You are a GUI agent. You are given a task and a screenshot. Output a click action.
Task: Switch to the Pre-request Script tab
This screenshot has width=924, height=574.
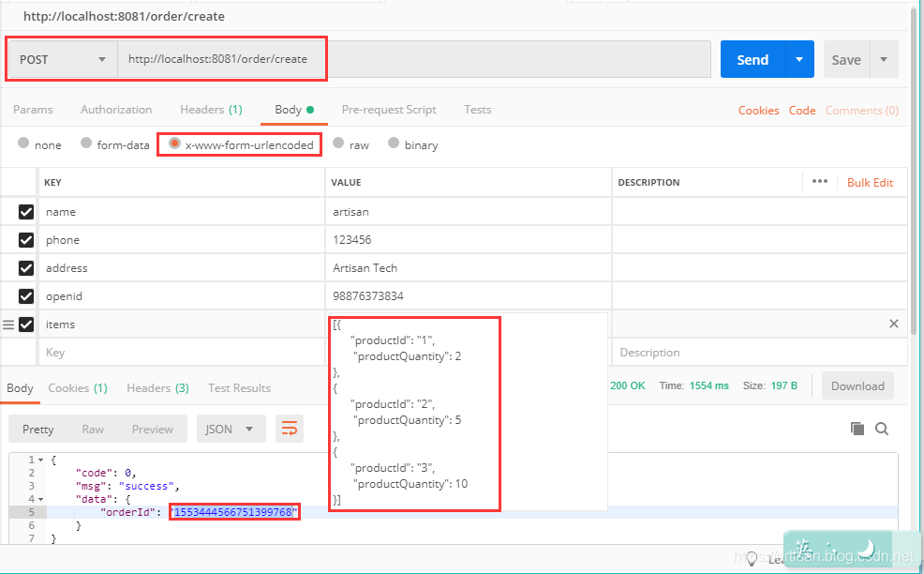click(x=389, y=110)
